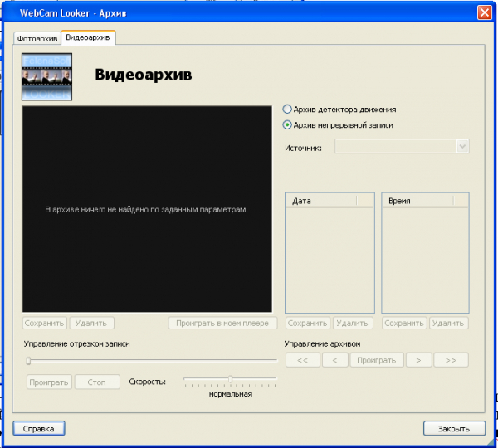
Task: Switch to the Фотоархив tab
Action: [x=37, y=39]
